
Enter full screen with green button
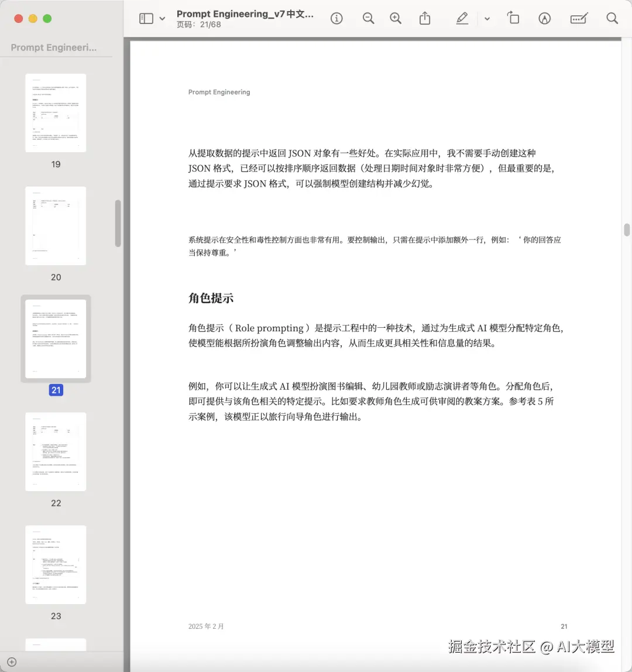coord(47,18)
